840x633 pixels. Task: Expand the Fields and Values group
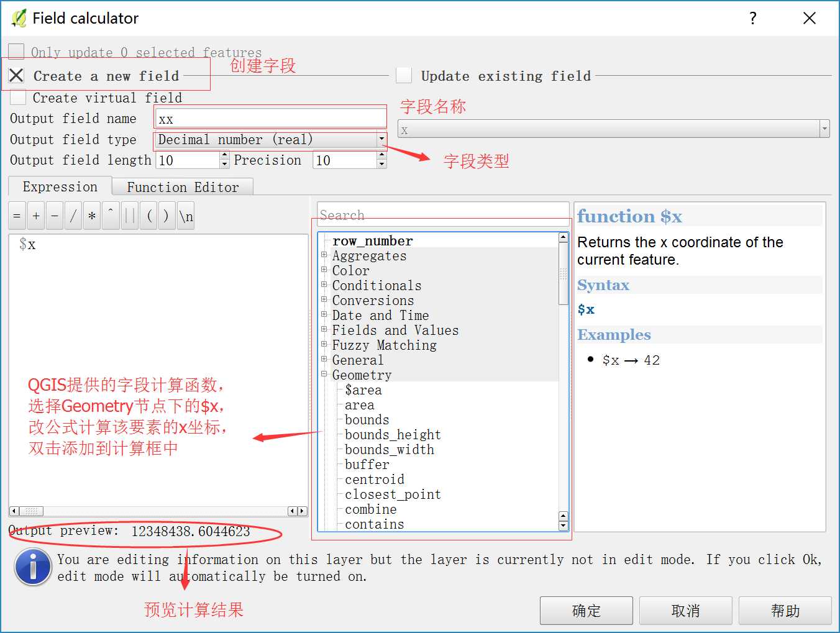click(324, 329)
